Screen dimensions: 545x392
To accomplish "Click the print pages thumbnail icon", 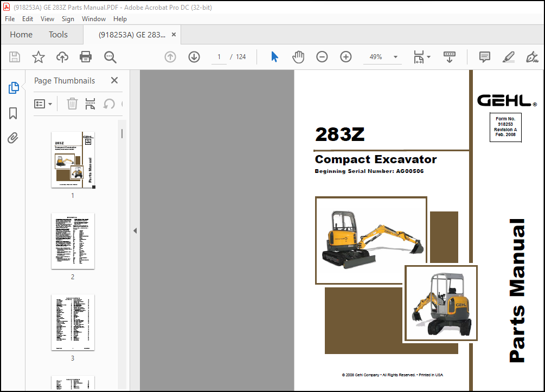I will click(91, 104).
